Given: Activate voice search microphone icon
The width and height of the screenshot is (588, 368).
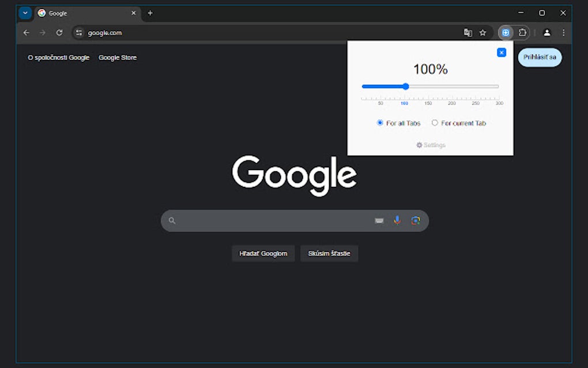Looking at the screenshot, I should coord(397,220).
